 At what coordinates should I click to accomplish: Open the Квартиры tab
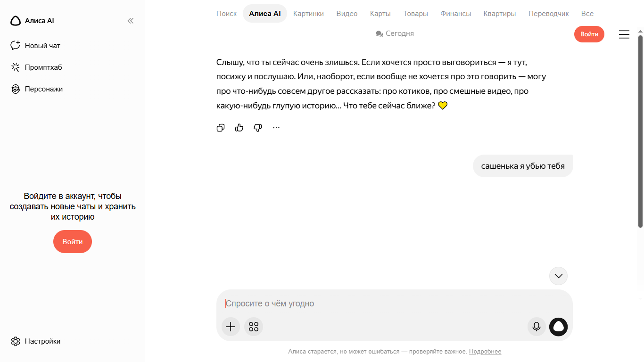(500, 14)
